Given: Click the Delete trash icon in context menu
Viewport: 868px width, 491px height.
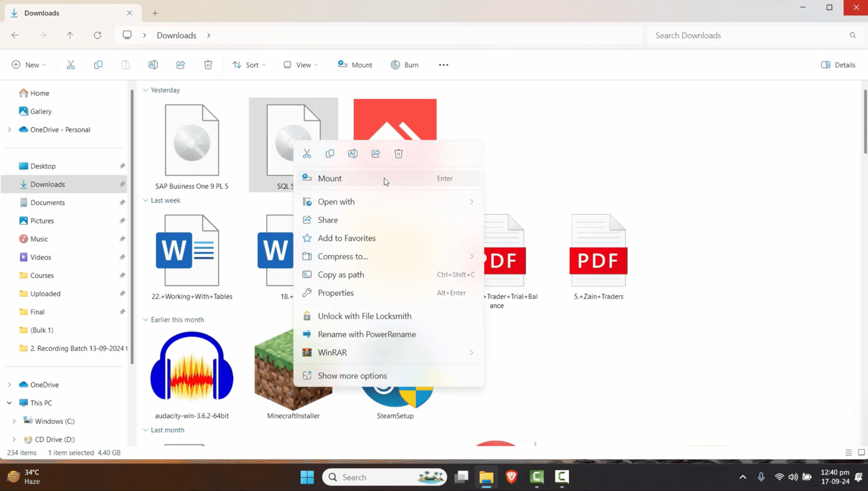Looking at the screenshot, I should point(398,154).
